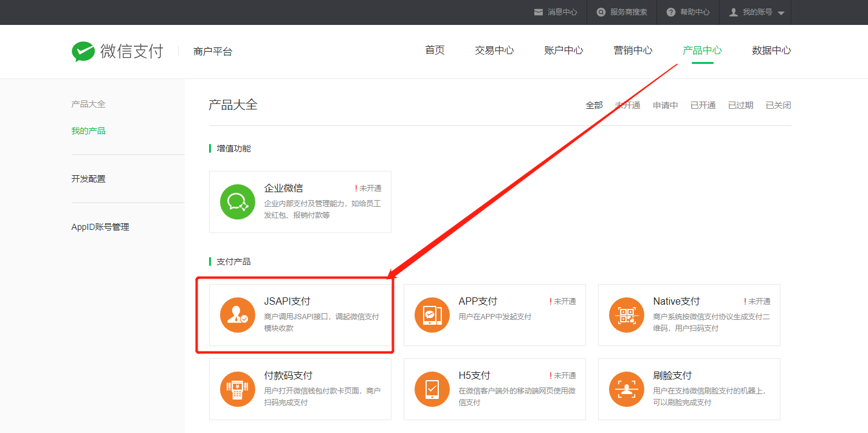
Task: Filter products by 申请中
Action: point(665,105)
